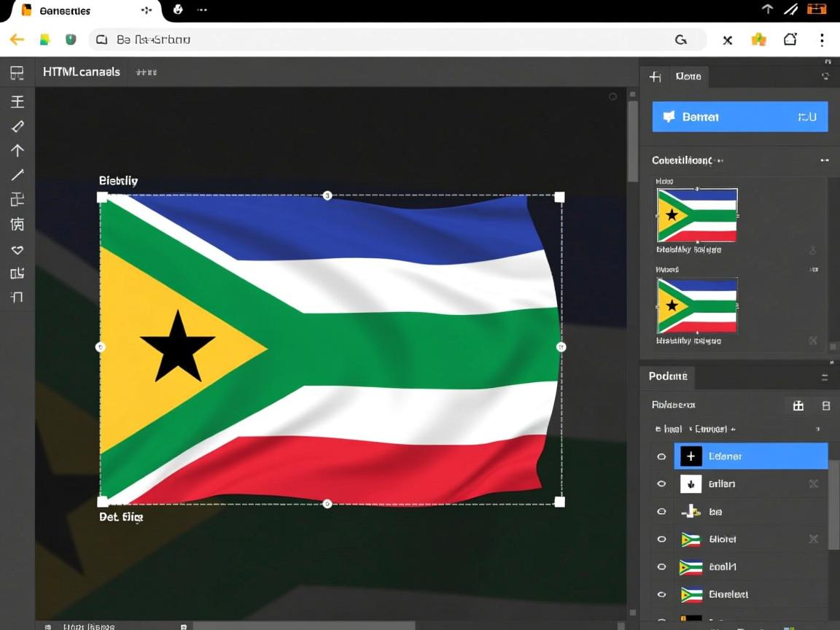The height and width of the screenshot is (630, 840).
Task: Switch to the HTMLcanaals tab
Action: 82,72
